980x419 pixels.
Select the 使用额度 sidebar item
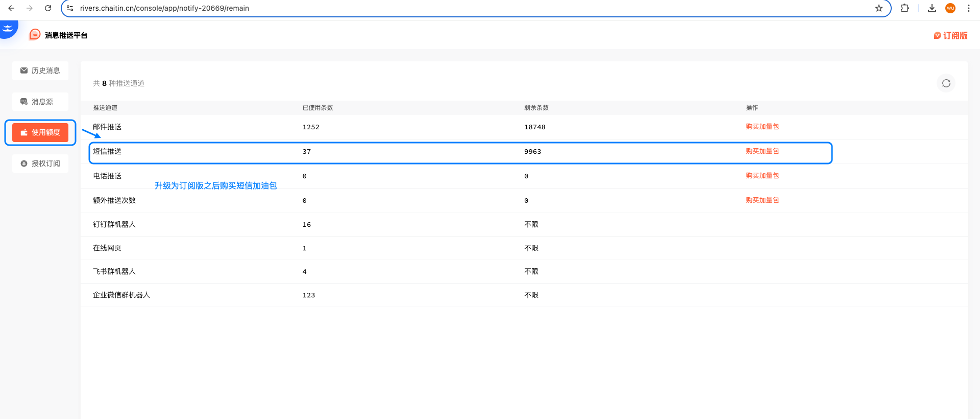click(40, 132)
